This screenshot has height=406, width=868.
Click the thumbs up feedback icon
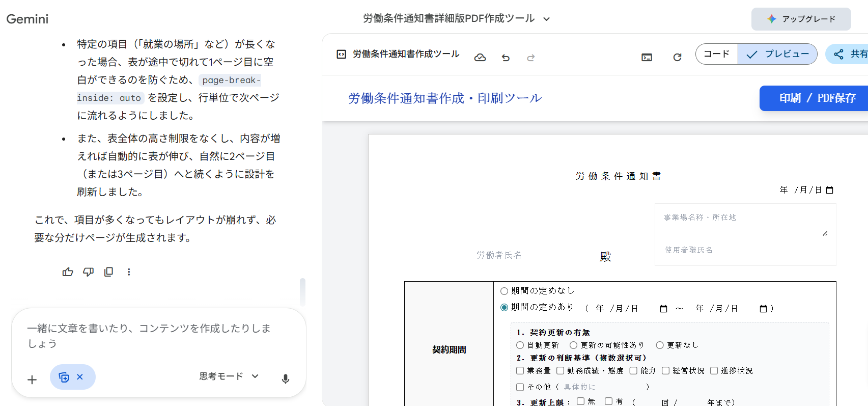68,272
